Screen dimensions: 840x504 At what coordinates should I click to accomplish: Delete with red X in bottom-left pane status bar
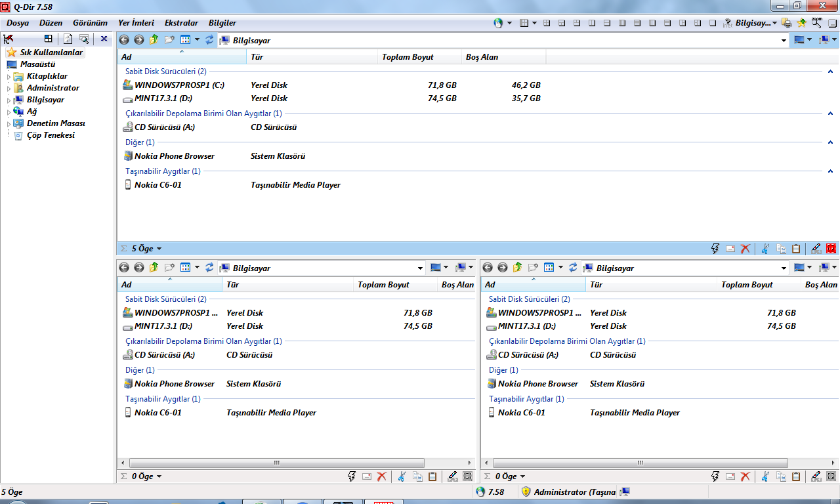click(382, 476)
